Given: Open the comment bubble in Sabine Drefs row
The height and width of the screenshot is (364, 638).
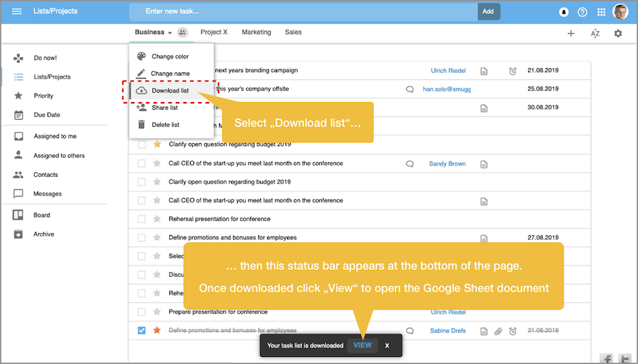Looking at the screenshot, I should click(410, 331).
